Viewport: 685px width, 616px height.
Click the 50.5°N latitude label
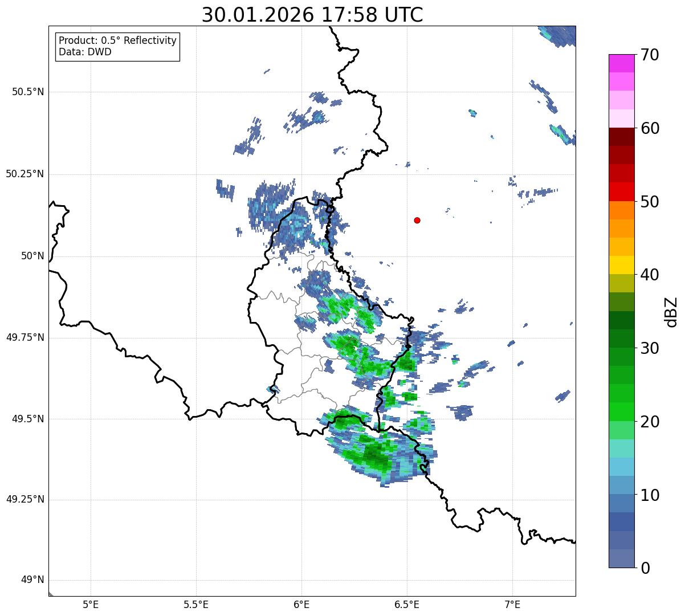pyautogui.click(x=28, y=92)
